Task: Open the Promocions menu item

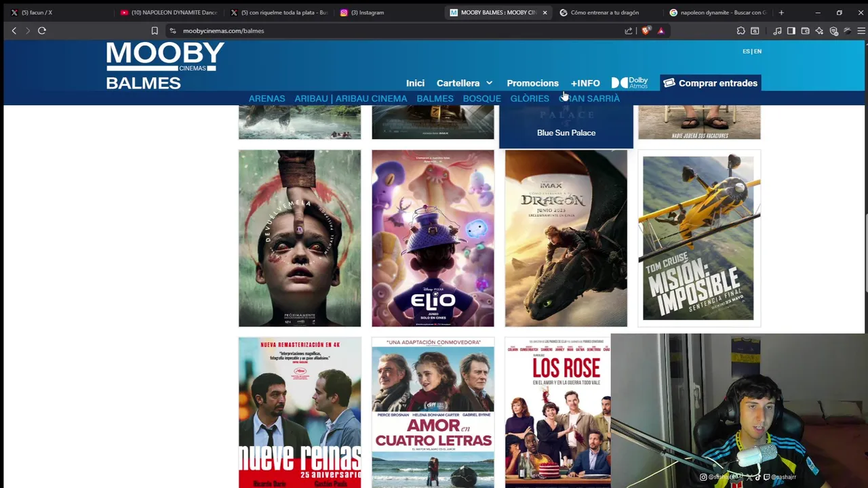Action: point(532,83)
